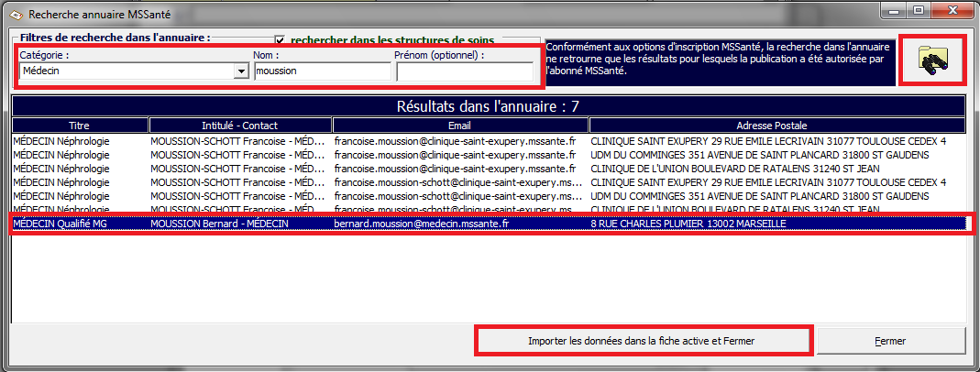The image size is (980, 372).
Task: Click the application icon in the title bar
Action: pos(17,13)
